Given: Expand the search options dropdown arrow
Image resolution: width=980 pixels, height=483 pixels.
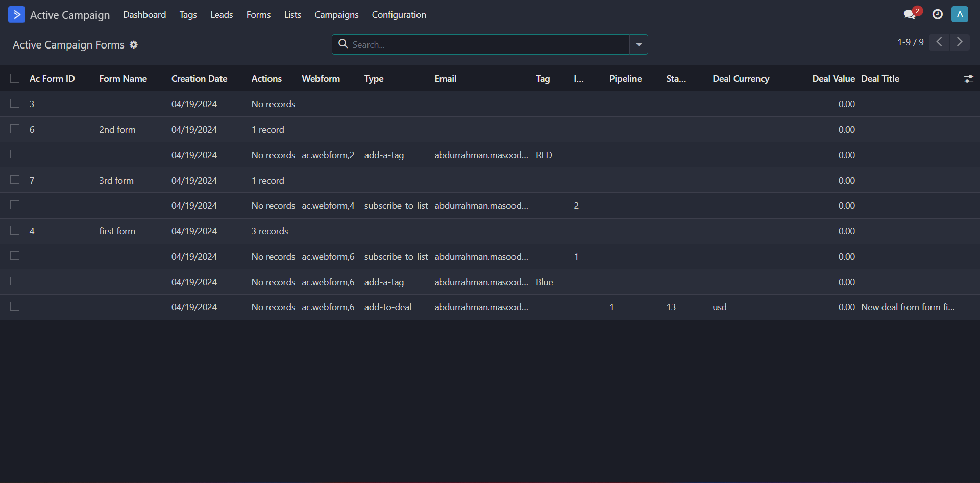Looking at the screenshot, I should (x=639, y=44).
